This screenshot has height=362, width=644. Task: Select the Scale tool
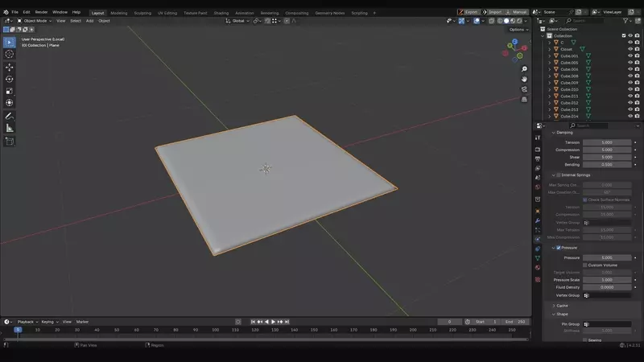[x=10, y=91]
